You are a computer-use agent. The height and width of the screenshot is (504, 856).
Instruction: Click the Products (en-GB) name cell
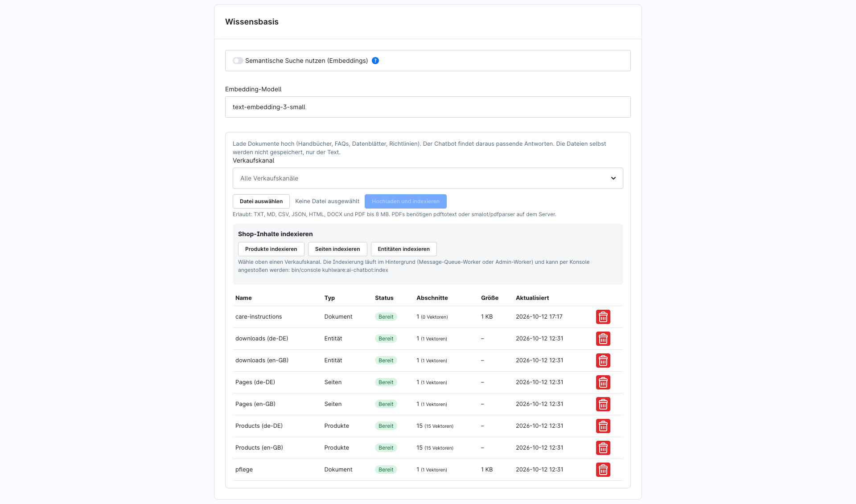tap(259, 448)
